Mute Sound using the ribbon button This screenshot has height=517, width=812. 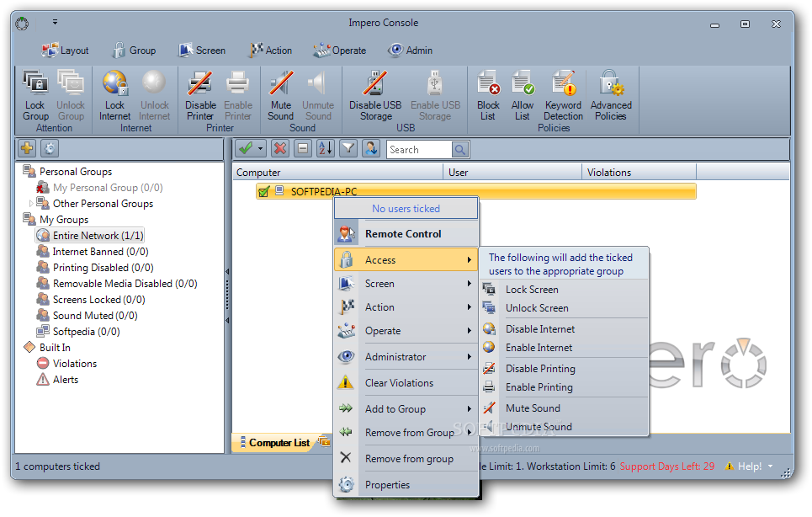pos(281,96)
